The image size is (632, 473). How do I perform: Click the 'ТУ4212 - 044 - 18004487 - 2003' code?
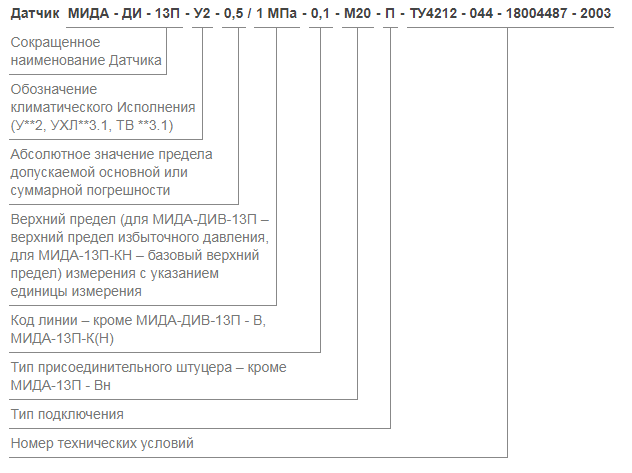click(510, 13)
